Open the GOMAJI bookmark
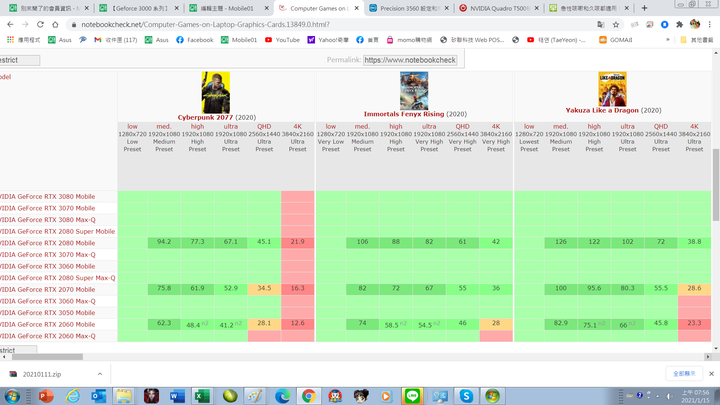This screenshot has height=405, width=720. click(616, 40)
